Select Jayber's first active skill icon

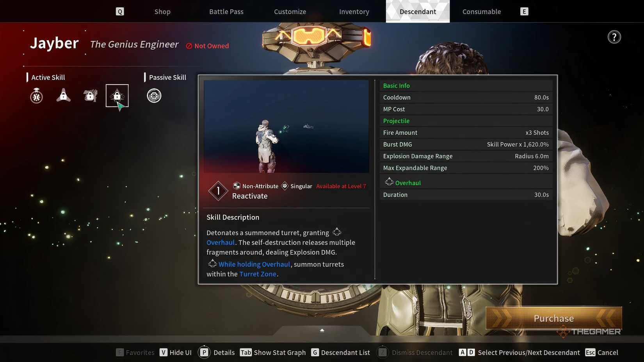coord(37,96)
